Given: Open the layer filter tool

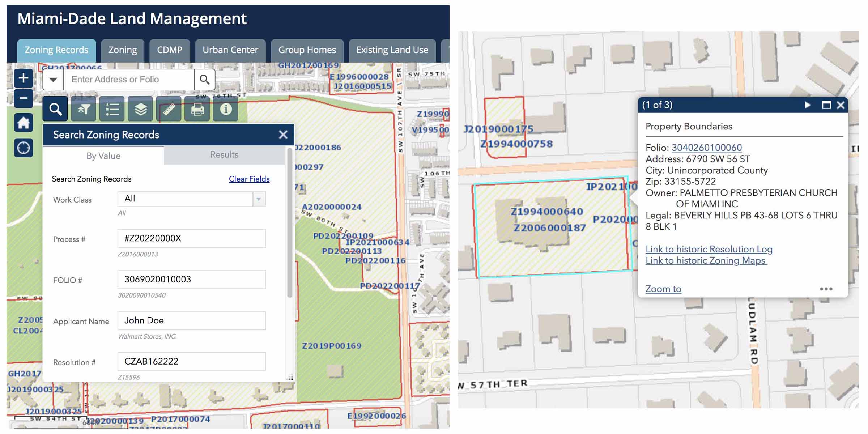Looking at the screenshot, I should 84,109.
